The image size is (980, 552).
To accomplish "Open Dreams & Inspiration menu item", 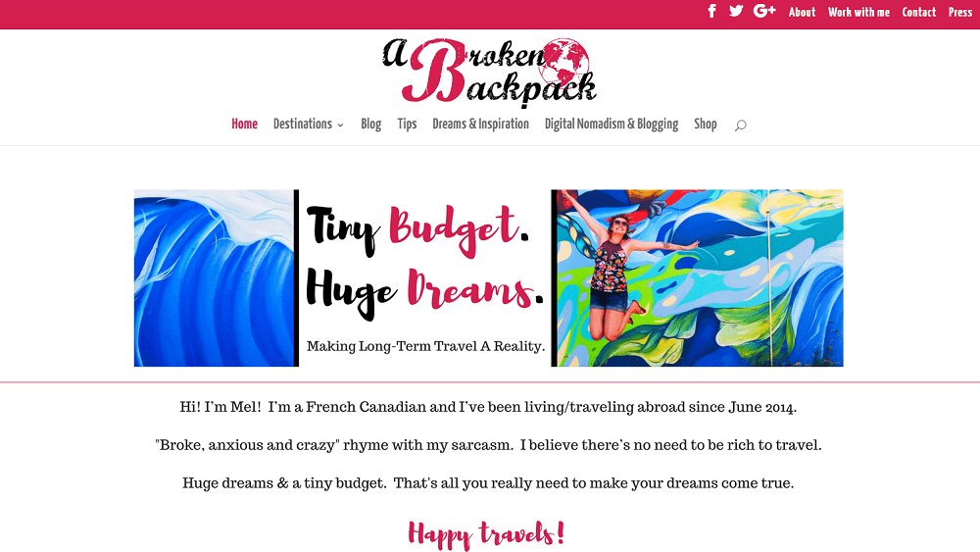I will (x=480, y=124).
